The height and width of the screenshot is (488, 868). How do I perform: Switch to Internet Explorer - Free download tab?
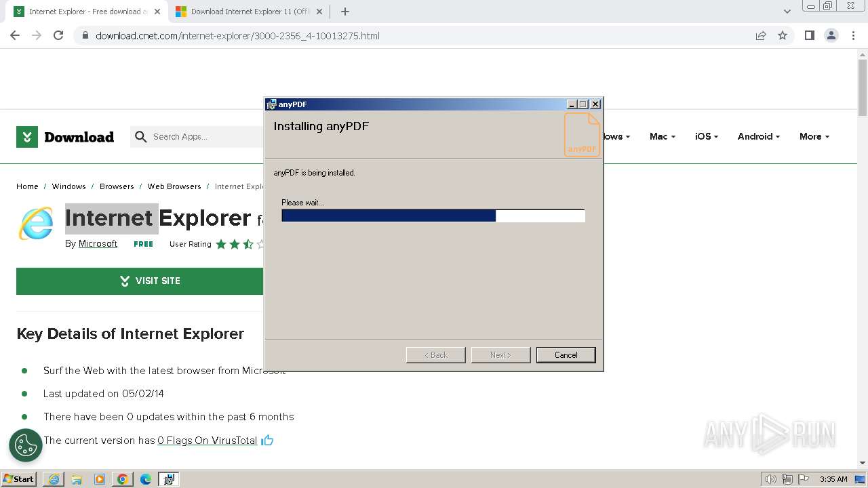(x=88, y=12)
